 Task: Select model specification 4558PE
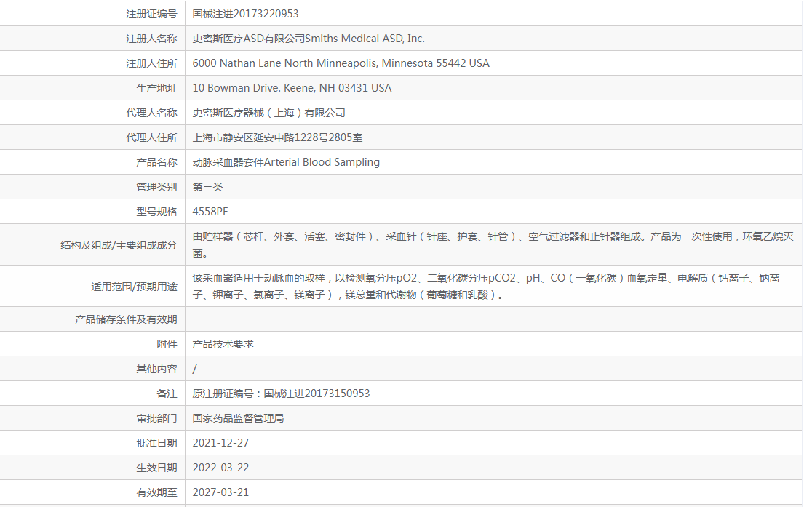[210, 212]
